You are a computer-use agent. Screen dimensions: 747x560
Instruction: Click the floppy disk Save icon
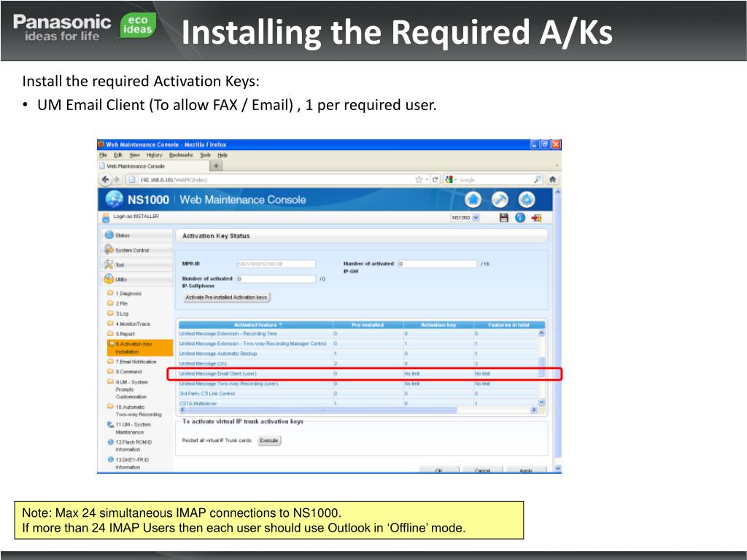(503, 217)
